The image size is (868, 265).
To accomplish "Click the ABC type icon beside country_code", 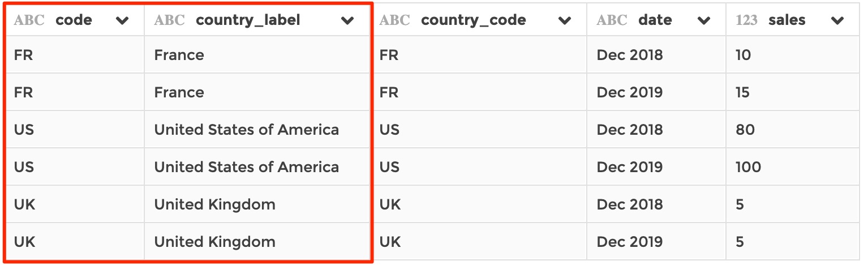I will point(394,21).
